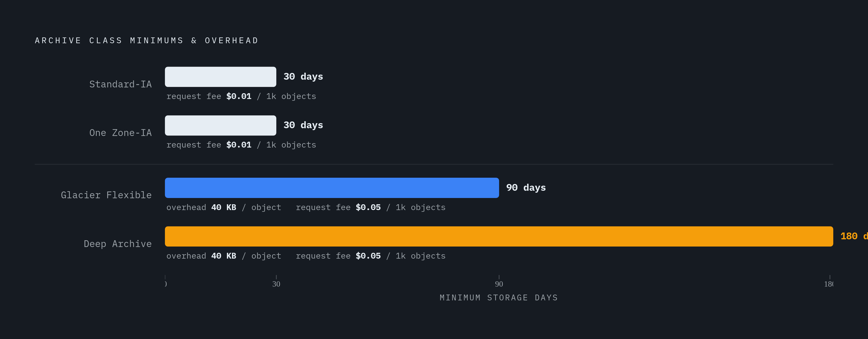Click Deep Archive request fee $0.05 text
Viewport: 868px width, 339px height.
coord(371,256)
